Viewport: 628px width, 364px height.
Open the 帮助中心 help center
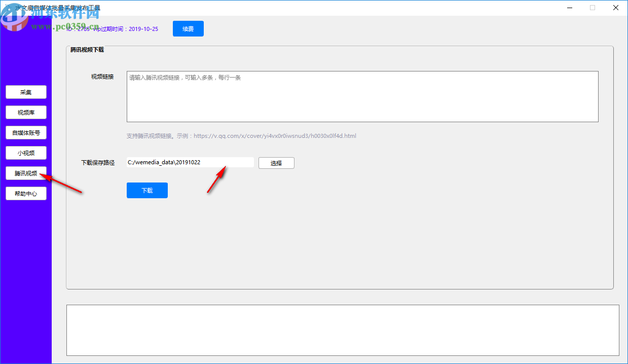(26, 194)
